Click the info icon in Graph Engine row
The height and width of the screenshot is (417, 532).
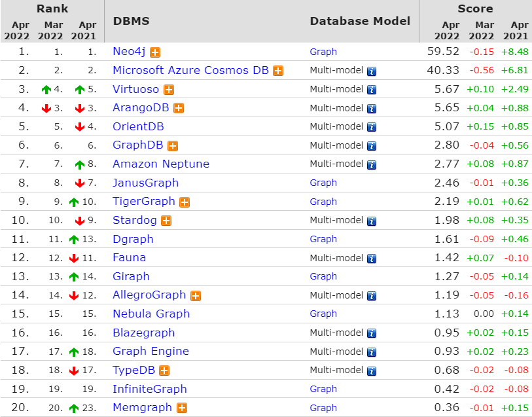372,352
